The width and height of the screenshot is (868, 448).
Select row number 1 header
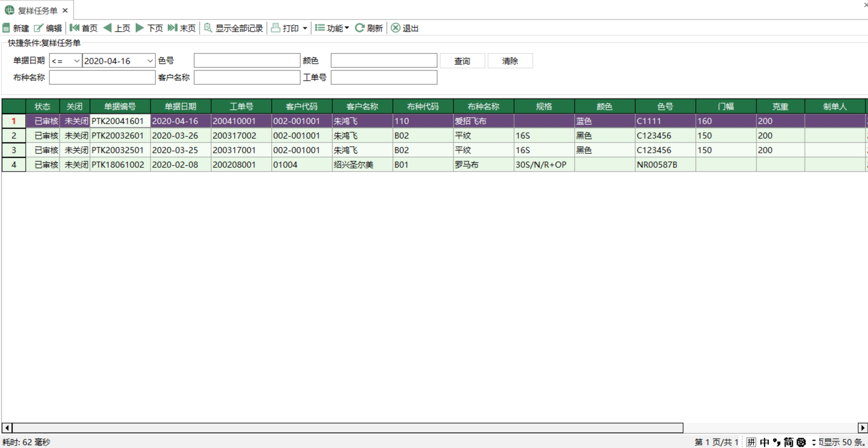[14, 121]
